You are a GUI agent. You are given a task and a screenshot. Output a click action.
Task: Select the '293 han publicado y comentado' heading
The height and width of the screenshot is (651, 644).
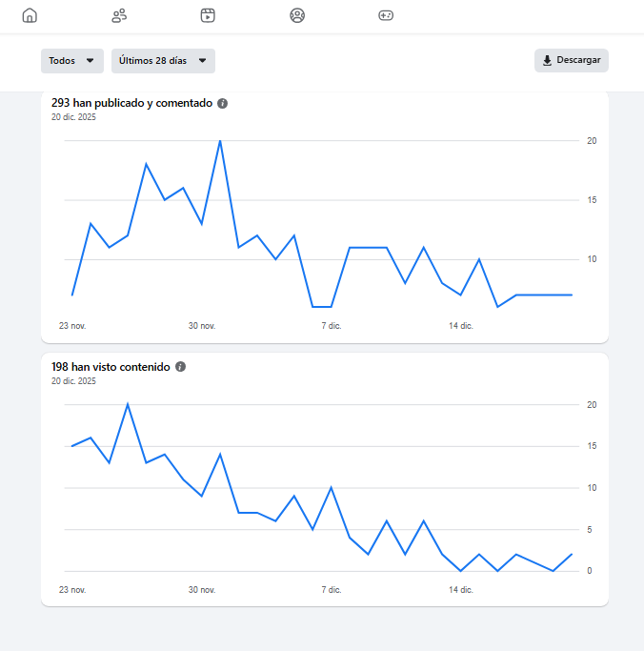click(x=131, y=103)
